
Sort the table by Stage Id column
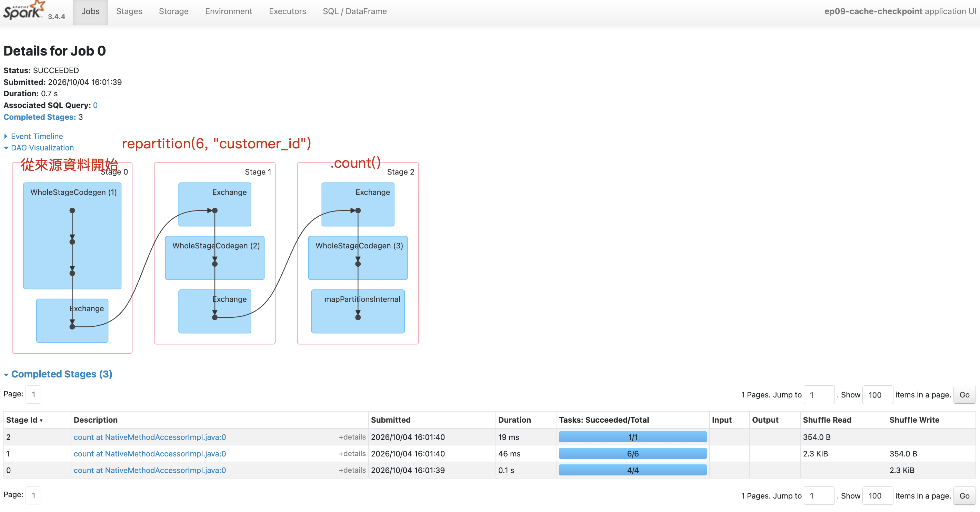pos(24,420)
